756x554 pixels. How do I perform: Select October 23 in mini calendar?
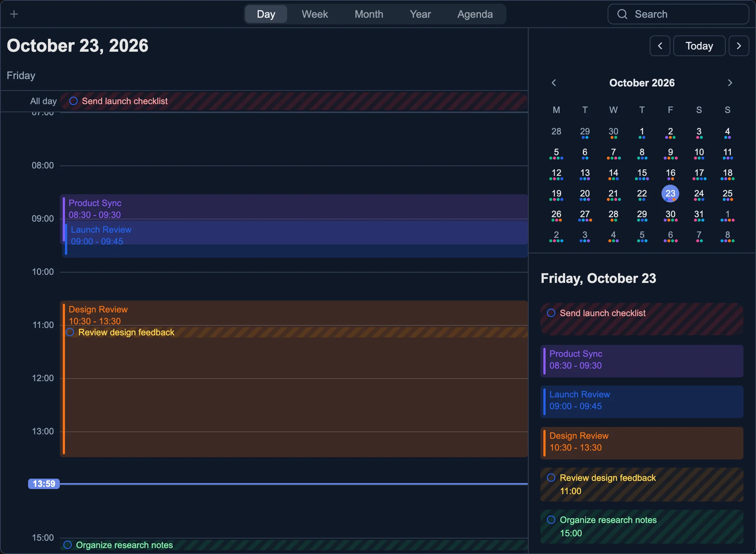(x=670, y=194)
